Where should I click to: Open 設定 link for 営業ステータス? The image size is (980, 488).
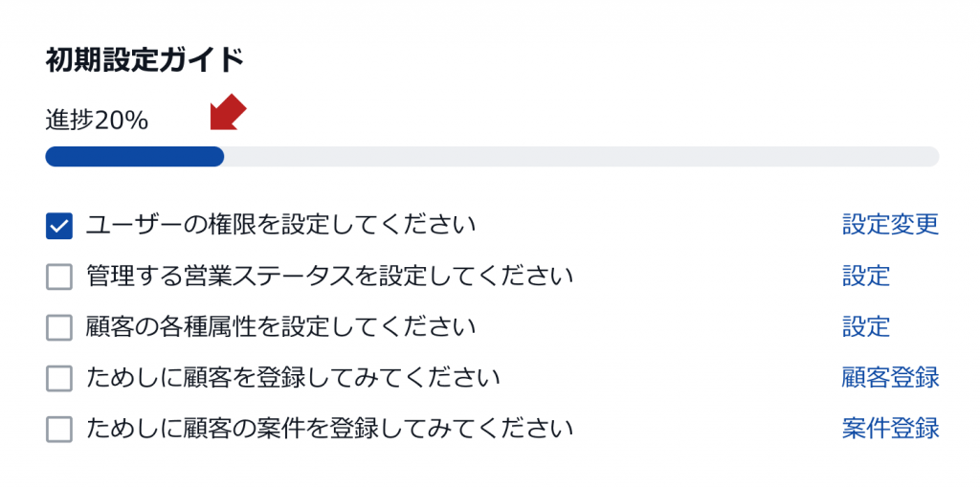pyautogui.click(x=865, y=276)
